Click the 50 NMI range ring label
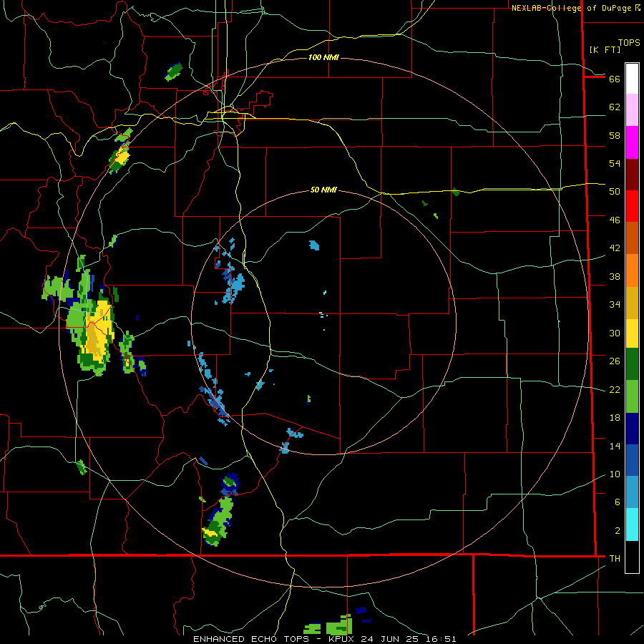 pos(323,190)
